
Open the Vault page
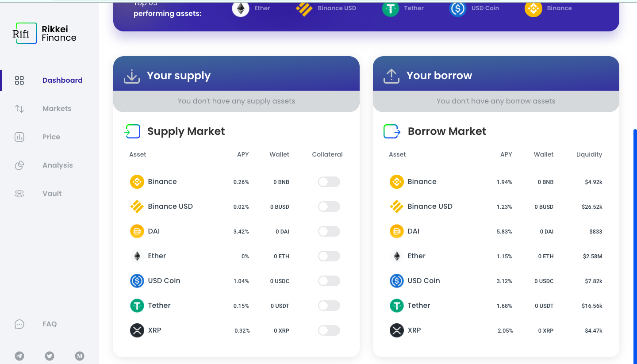pyautogui.click(x=52, y=194)
